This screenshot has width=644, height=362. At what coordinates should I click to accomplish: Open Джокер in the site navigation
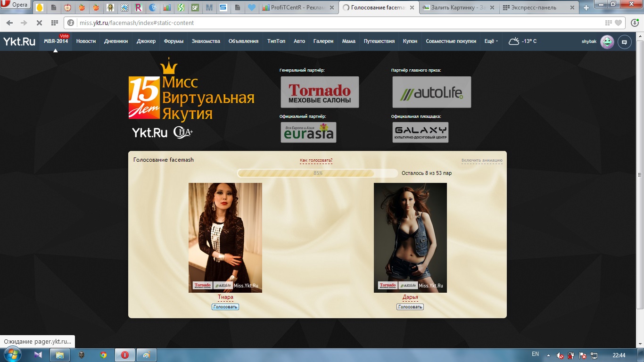coord(146,41)
